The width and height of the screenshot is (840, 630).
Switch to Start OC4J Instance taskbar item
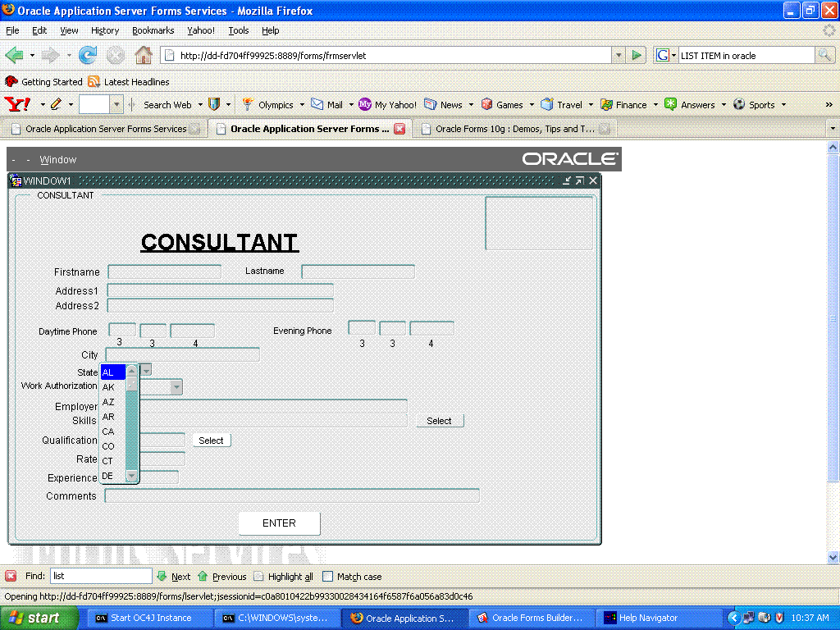coord(149,618)
